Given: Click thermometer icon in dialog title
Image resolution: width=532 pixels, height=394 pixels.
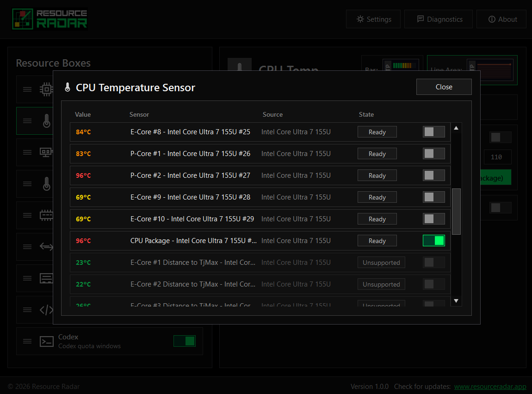Looking at the screenshot, I should point(68,88).
